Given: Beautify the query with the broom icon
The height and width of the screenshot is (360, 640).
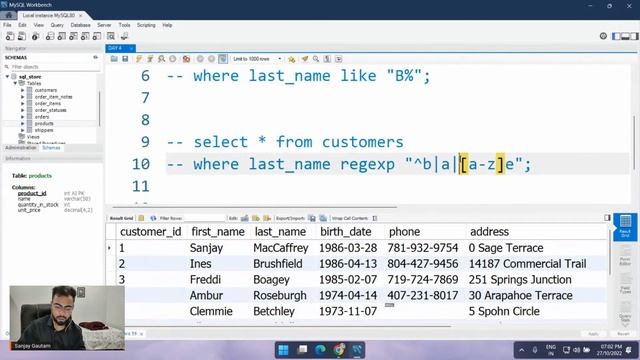Looking at the screenshot, I should tap(305, 59).
